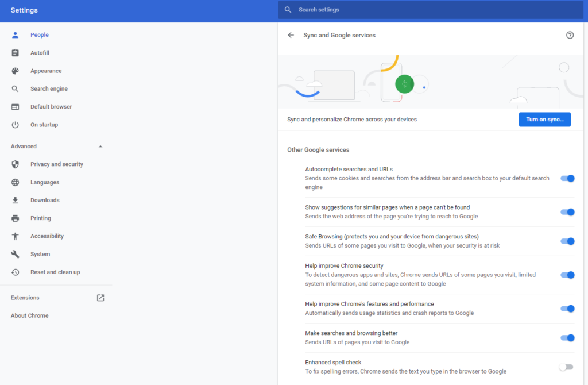This screenshot has width=588, height=385.
Task: Click the Languages globe icon
Action: coord(15,182)
